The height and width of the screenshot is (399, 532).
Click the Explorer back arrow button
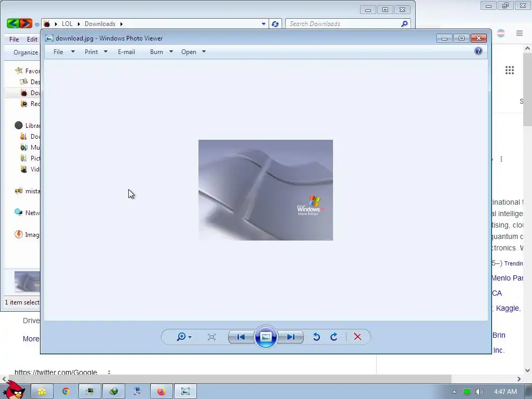[13, 23]
